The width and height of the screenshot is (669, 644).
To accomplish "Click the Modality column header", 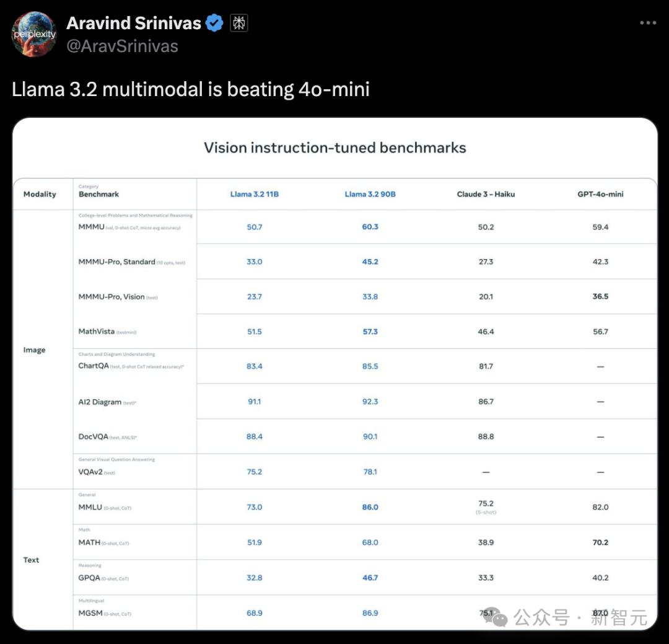I will click(x=40, y=194).
